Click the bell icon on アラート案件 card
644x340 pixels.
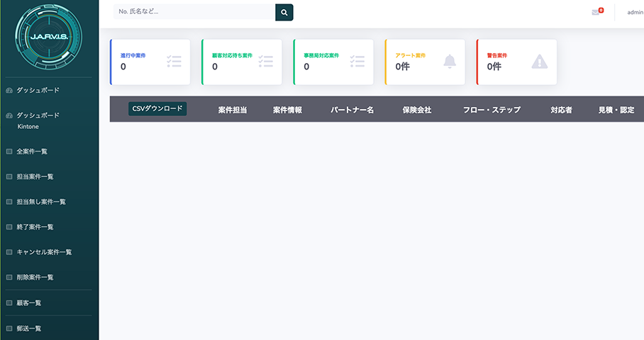pyautogui.click(x=450, y=62)
